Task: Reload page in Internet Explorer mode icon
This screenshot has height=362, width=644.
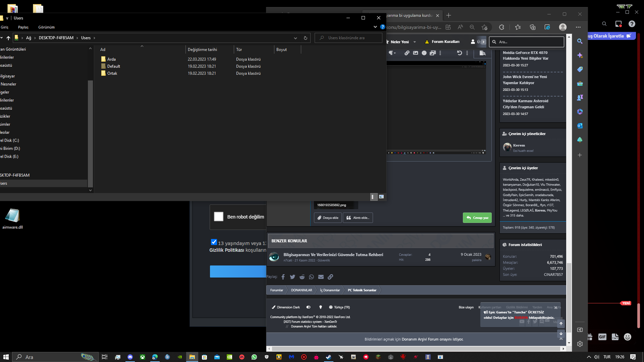Action: [547, 27]
